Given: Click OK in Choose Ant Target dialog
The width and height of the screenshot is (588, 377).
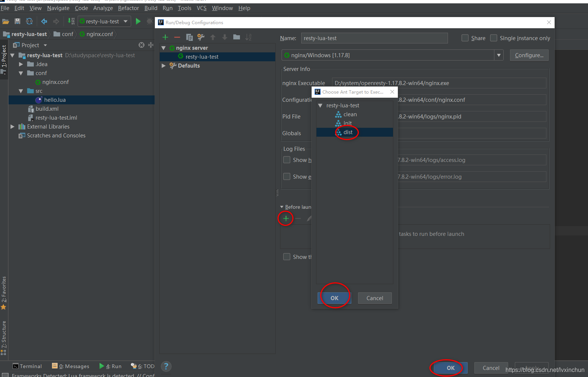Looking at the screenshot, I should tap(334, 298).
